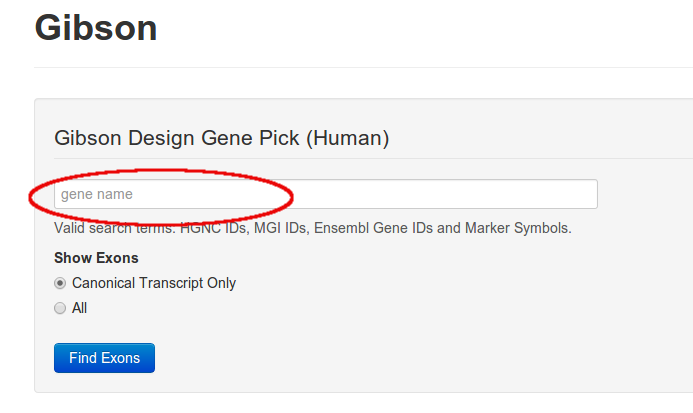This screenshot has height=413, width=693.
Task: Select the All exons radio button
Action: 61,308
